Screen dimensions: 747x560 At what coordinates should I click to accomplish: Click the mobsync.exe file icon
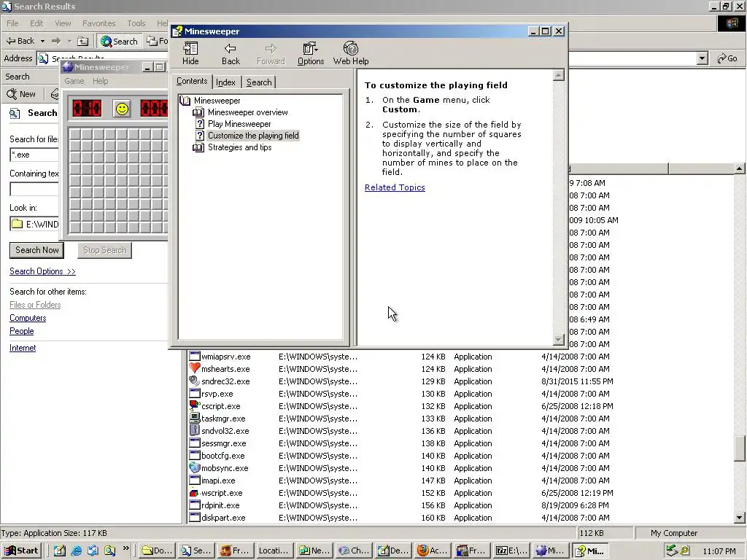(x=194, y=467)
